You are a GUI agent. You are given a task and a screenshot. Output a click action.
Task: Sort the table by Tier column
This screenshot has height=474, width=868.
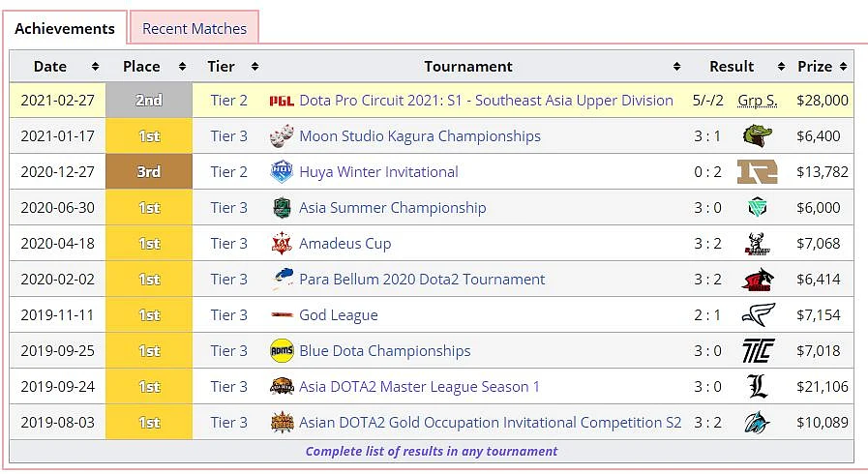click(x=254, y=67)
